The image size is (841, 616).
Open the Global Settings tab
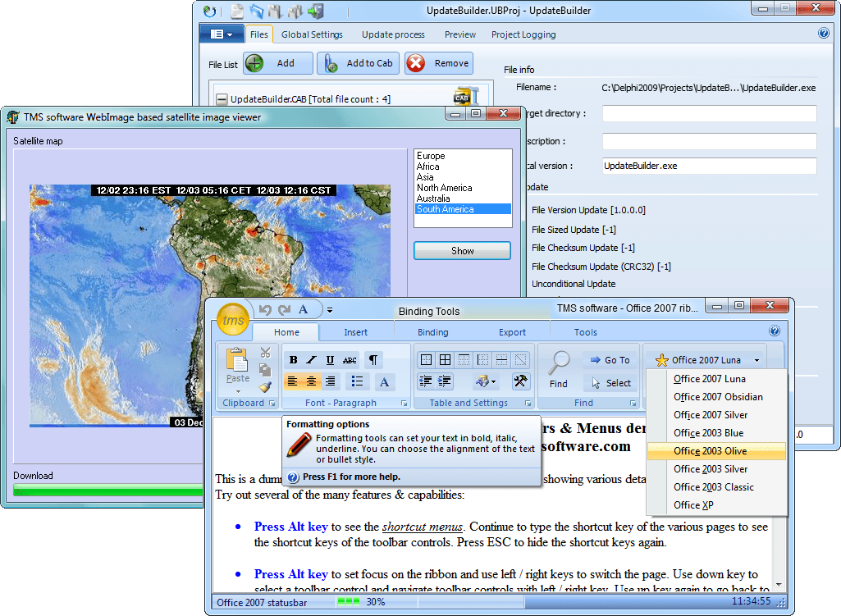click(x=312, y=34)
